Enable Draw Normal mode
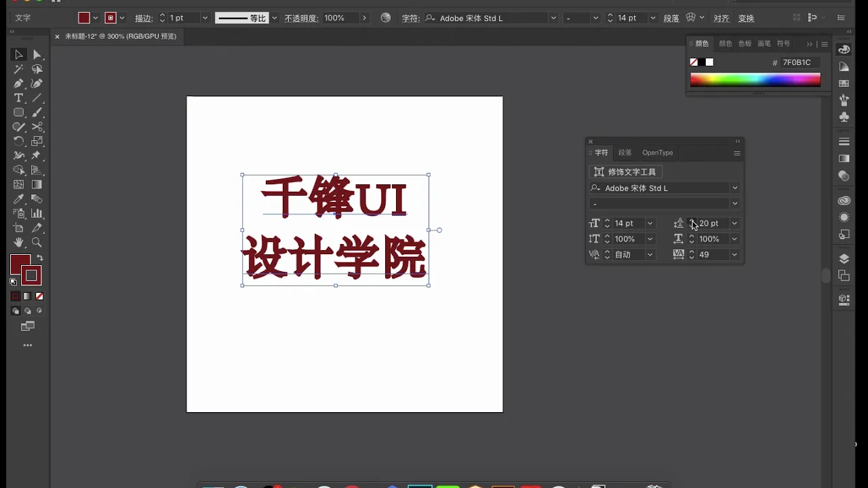This screenshot has height=488, width=868. point(16,311)
